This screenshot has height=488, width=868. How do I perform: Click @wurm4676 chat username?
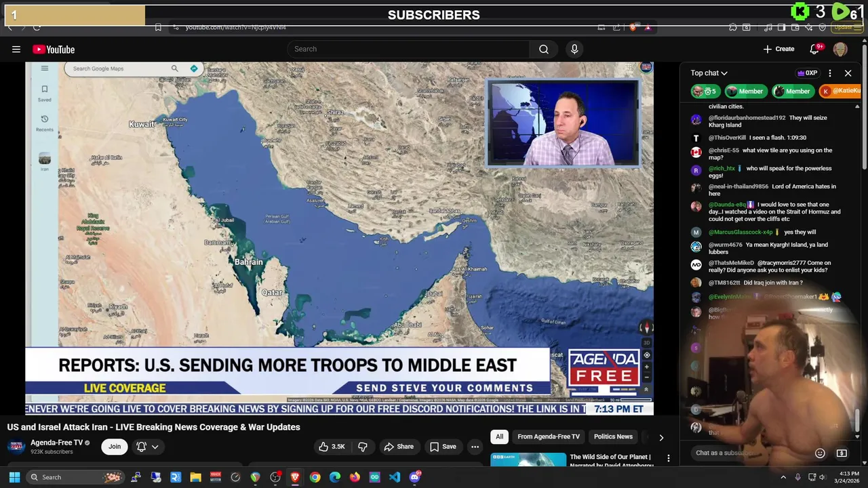click(725, 245)
